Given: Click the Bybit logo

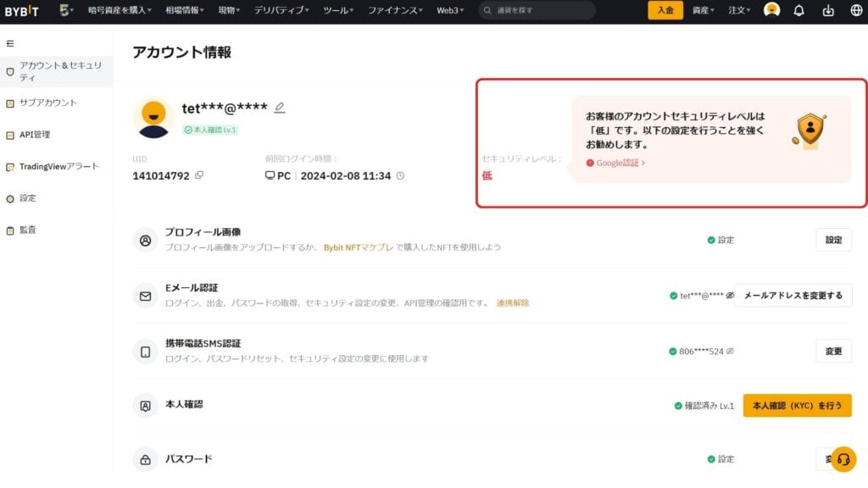Looking at the screenshot, I should click(x=21, y=11).
